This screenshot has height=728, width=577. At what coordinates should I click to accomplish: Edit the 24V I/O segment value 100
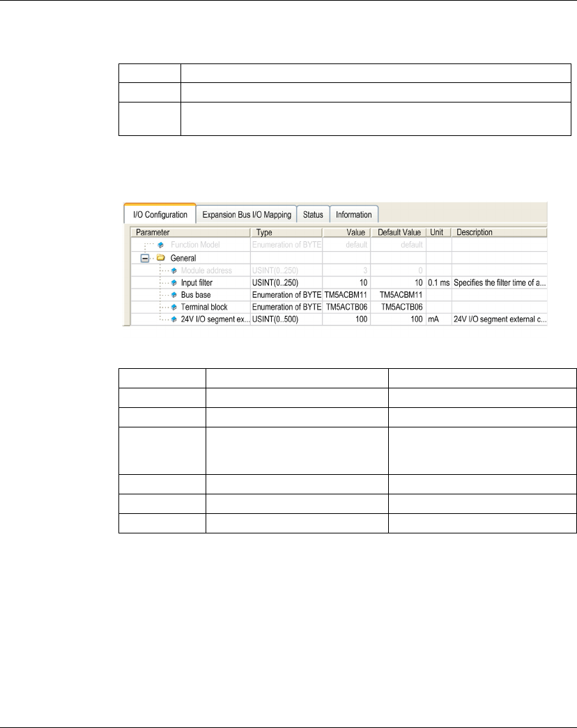tap(346, 319)
